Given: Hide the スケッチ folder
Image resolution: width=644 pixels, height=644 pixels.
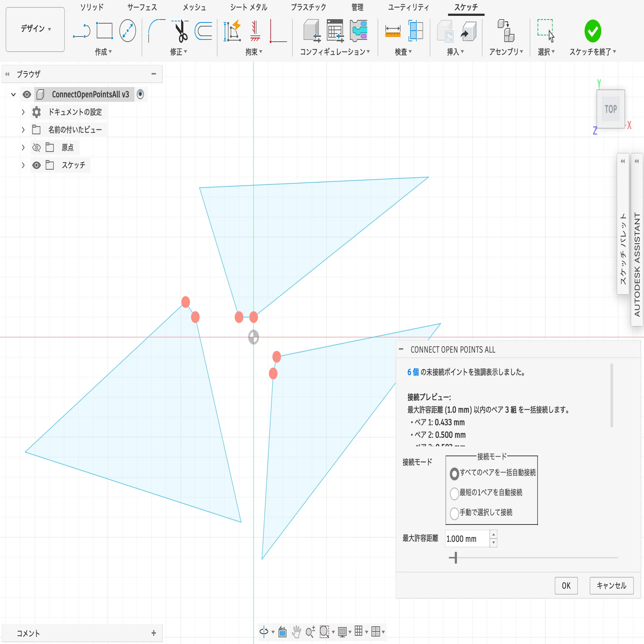Looking at the screenshot, I should click(x=36, y=165).
